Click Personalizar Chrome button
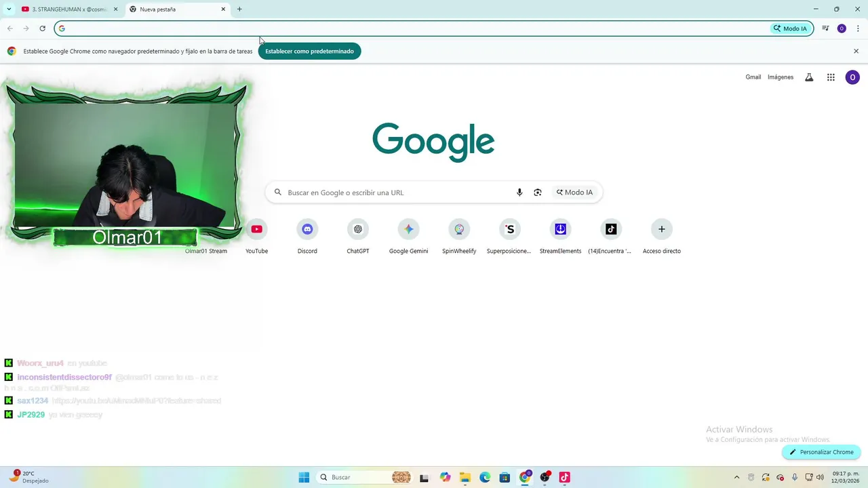This screenshot has height=488, width=868. [821, 452]
